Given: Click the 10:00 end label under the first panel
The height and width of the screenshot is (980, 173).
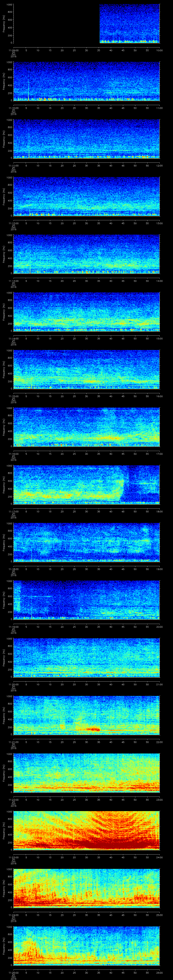Looking at the screenshot, I should 160,50.
